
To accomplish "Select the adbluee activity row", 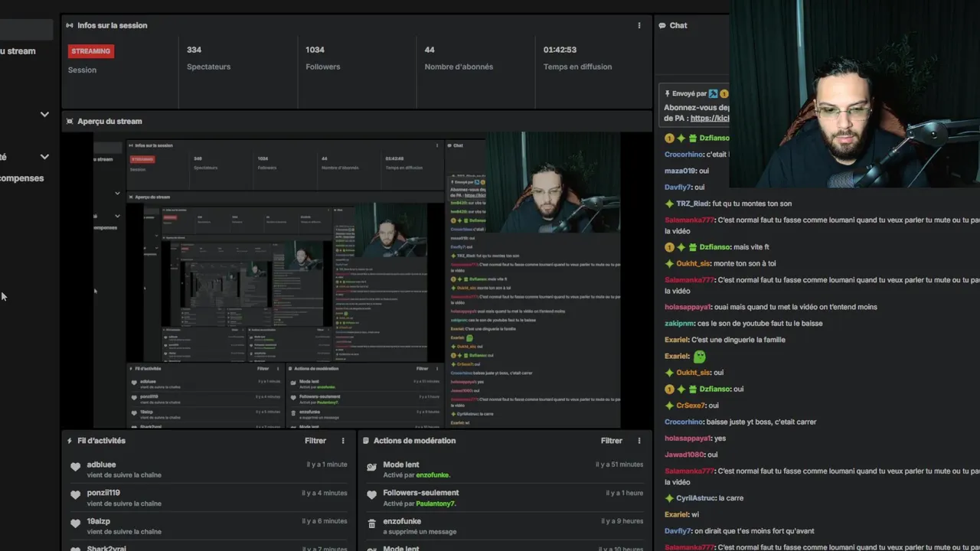I will point(208,470).
